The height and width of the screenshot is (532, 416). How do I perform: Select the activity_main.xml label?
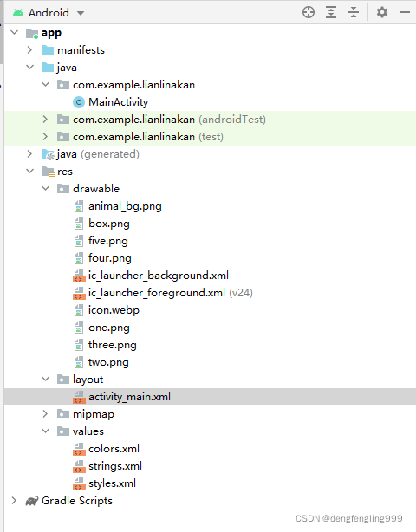point(130,397)
